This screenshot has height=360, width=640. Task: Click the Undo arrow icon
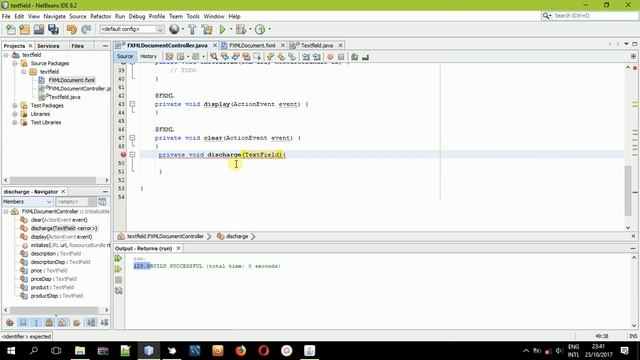click(x=72, y=29)
